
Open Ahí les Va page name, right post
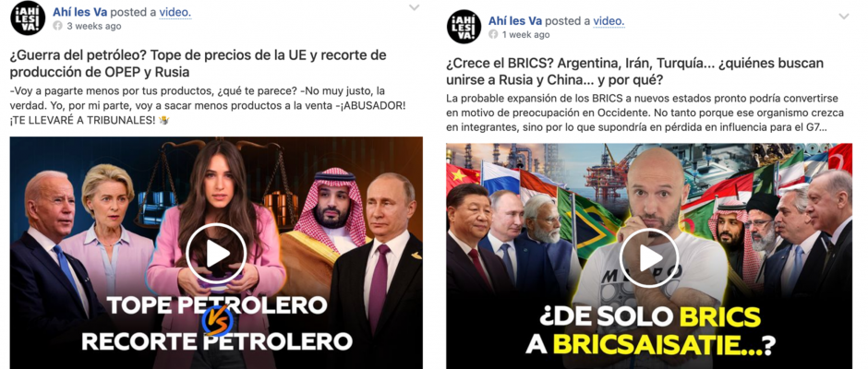tap(515, 20)
